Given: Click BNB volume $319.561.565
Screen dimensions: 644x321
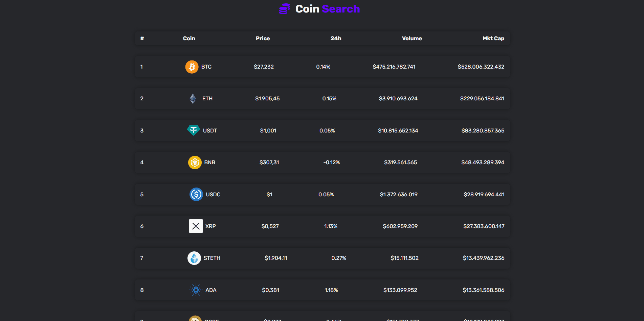Looking at the screenshot, I should [401, 163].
